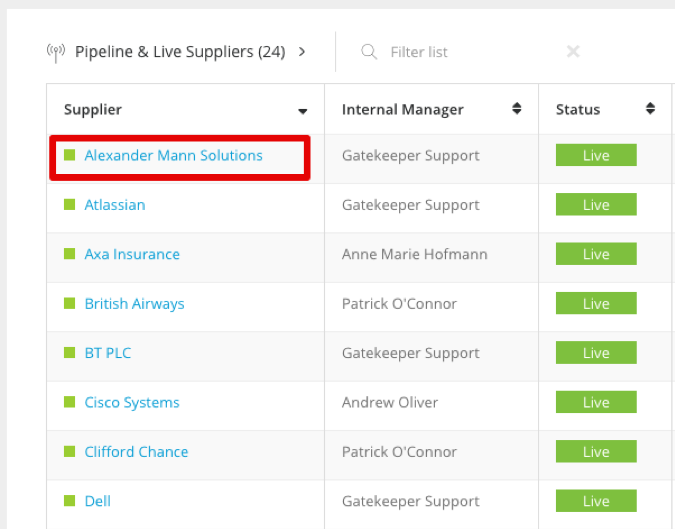Sort the Status column
The image size is (675, 529).
(650, 108)
